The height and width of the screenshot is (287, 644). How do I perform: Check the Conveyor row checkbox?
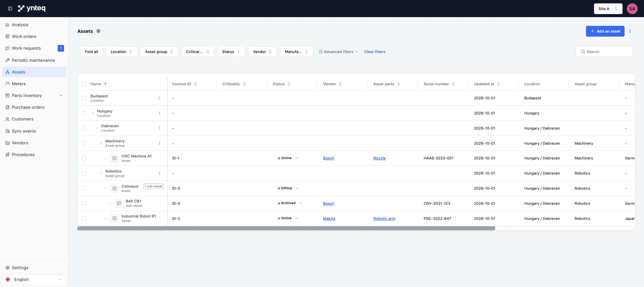[x=84, y=189]
